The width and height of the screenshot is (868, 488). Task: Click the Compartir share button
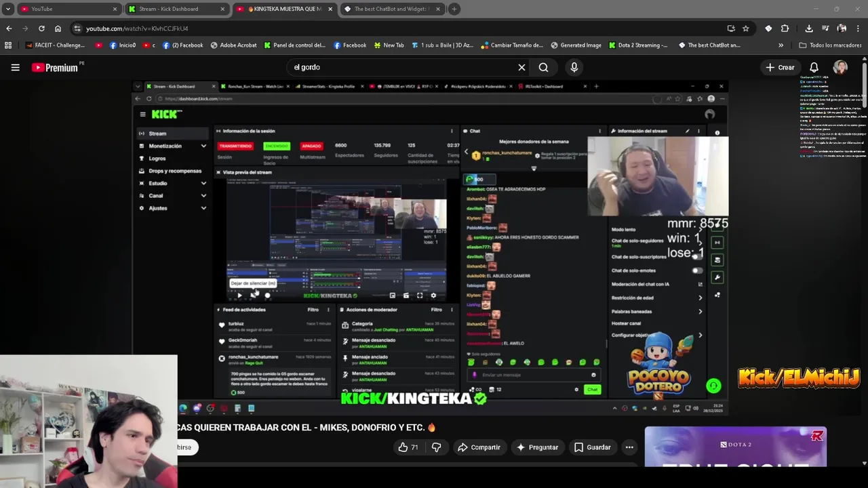pyautogui.click(x=479, y=447)
